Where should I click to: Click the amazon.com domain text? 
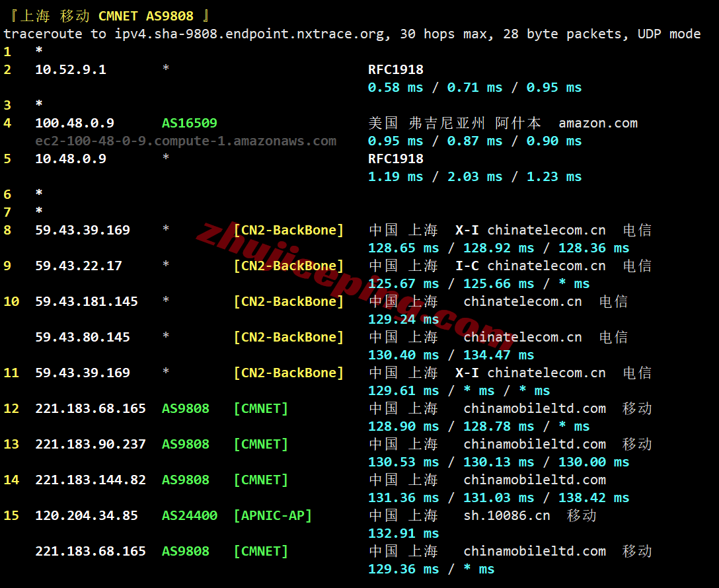click(x=598, y=124)
